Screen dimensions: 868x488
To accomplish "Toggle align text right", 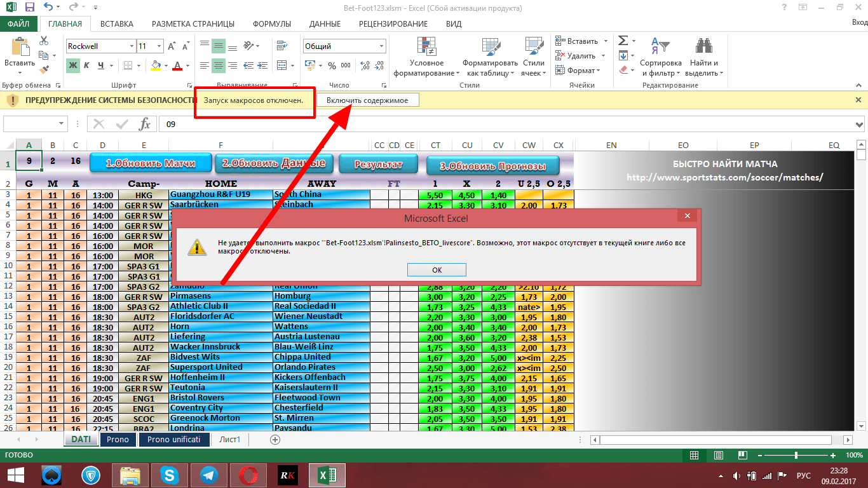I will (233, 65).
